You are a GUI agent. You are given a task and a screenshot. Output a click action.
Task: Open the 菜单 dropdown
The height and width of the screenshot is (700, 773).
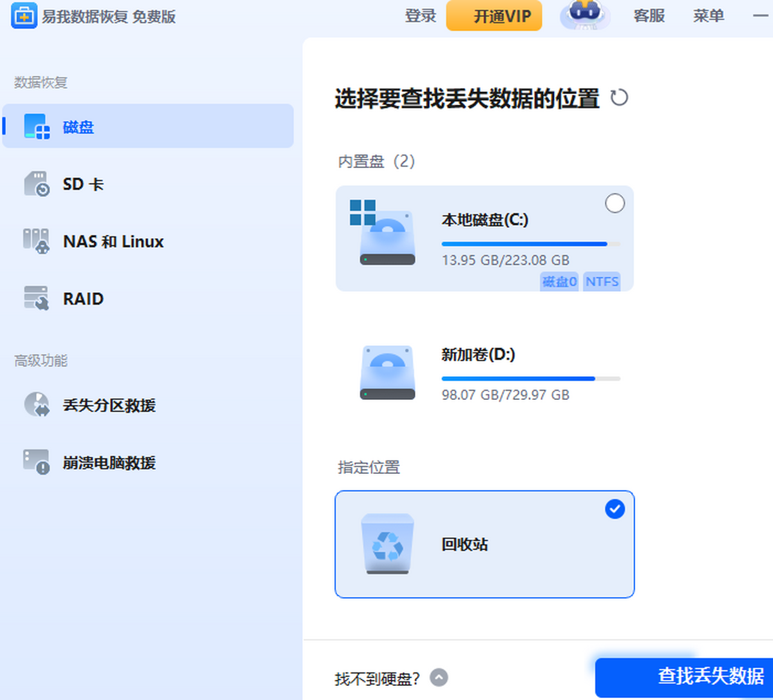709,16
